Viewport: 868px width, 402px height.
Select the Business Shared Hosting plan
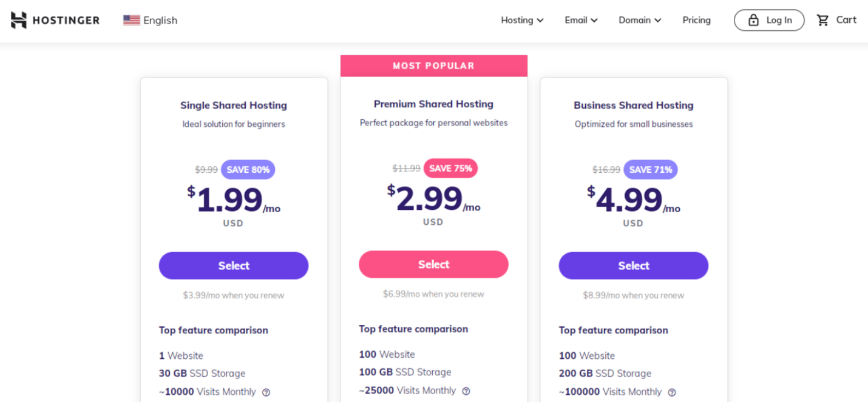pos(633,266)
